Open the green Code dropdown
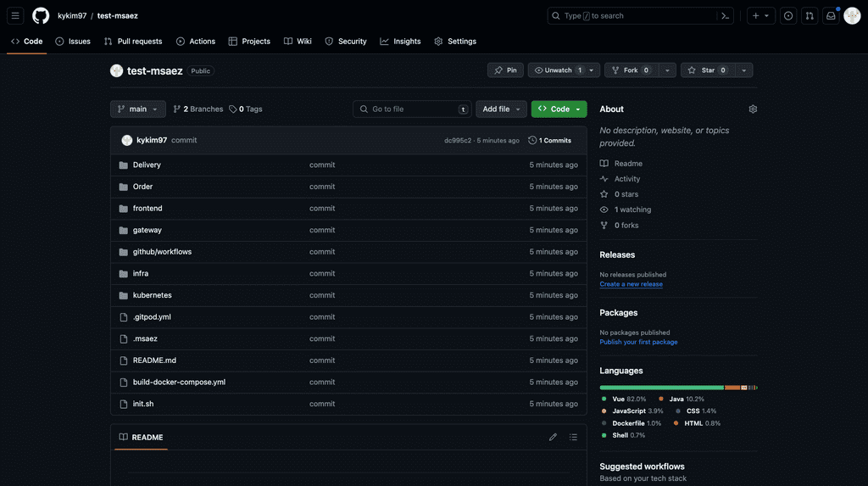This screenshot has height=486, width=868. pos(559,109)
